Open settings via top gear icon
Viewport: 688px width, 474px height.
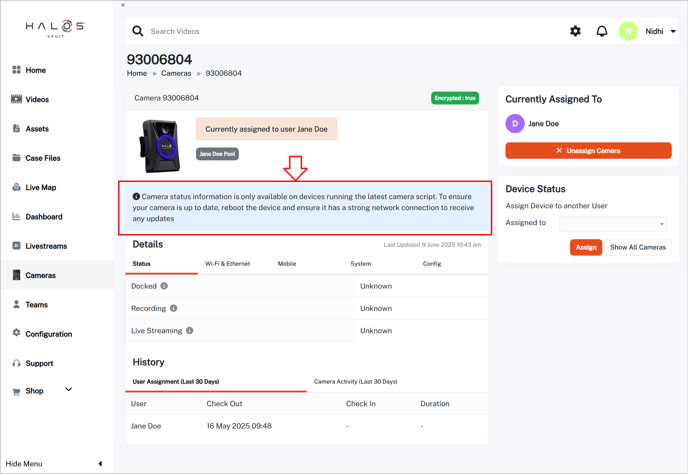click(575, 31)
